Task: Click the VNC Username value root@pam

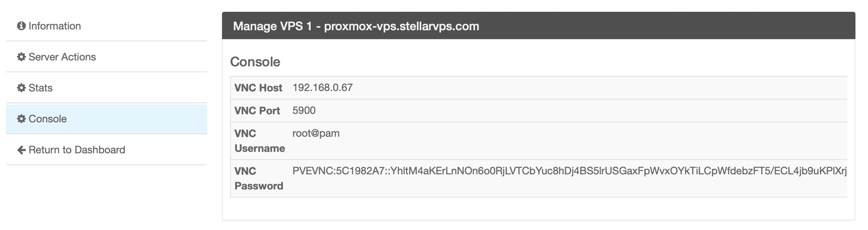Action: tap(316, 133)
